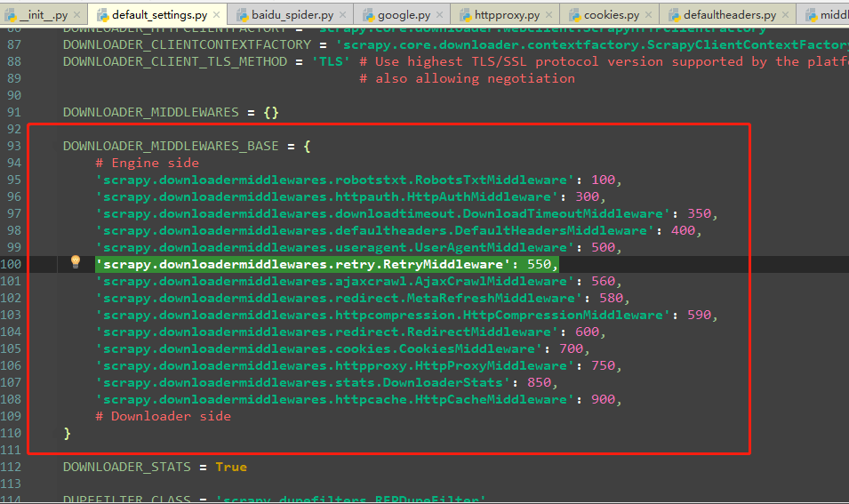
Task: Click the AjaxCrawlMiddleware string entry
Action: [335, 281]
